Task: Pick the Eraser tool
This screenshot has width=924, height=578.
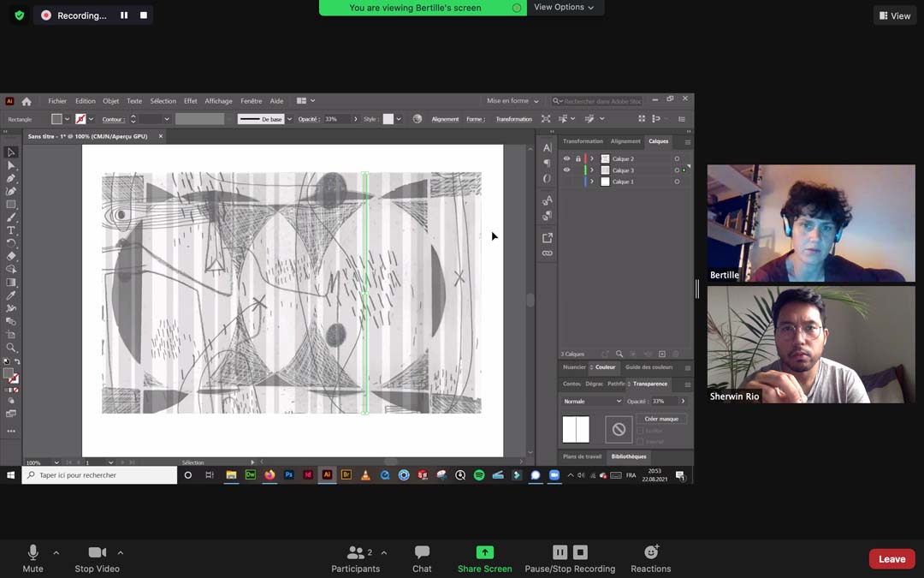Action: pos(10,256)
